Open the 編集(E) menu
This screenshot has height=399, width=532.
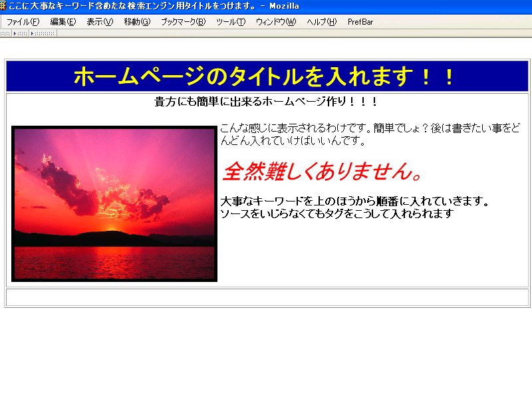coord(63,22)
